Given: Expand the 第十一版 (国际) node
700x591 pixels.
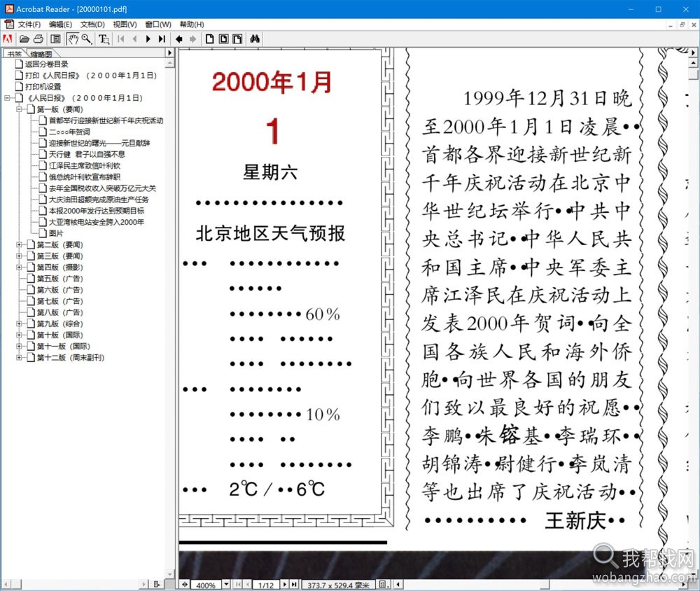Looking at the screenshot, I should 19,346.
